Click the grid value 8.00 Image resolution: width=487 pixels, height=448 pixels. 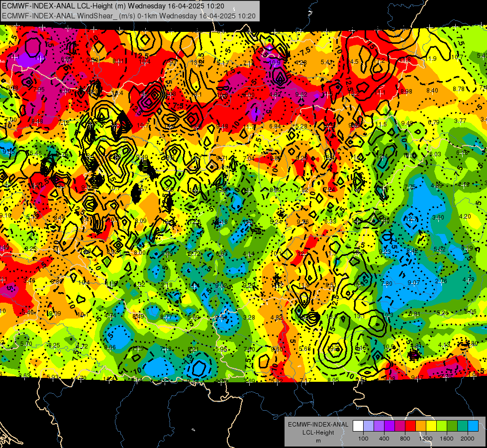pos(140,252)
